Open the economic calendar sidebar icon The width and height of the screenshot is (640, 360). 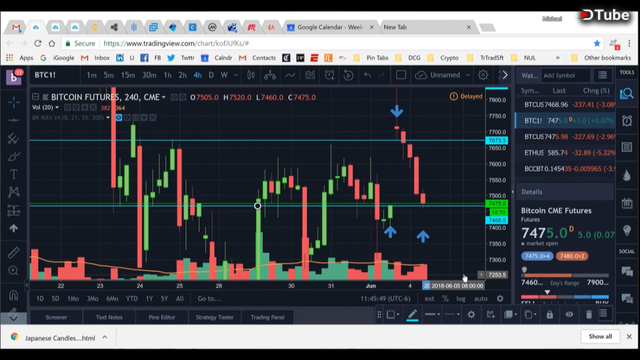click(x=627, y=203)
